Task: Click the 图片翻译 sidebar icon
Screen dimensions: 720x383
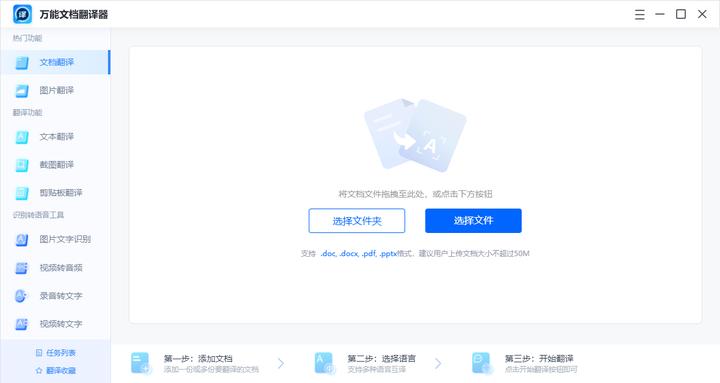Action: point(22,90)
